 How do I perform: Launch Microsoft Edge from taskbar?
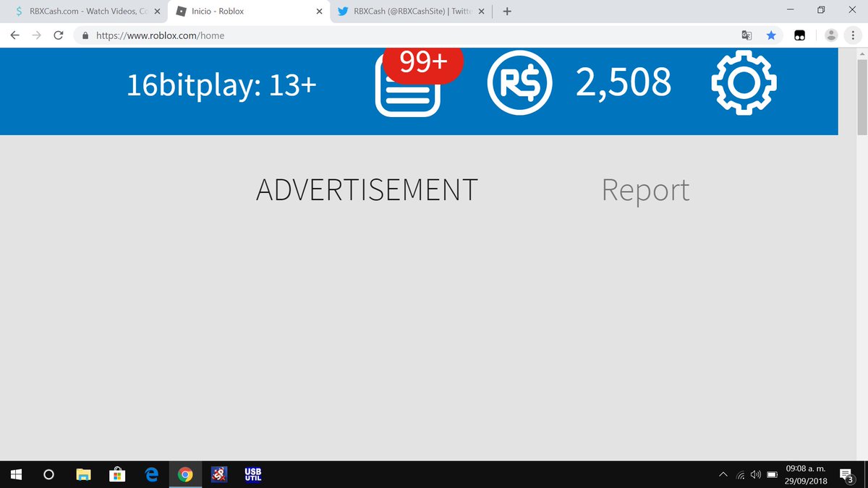point(151,475)
